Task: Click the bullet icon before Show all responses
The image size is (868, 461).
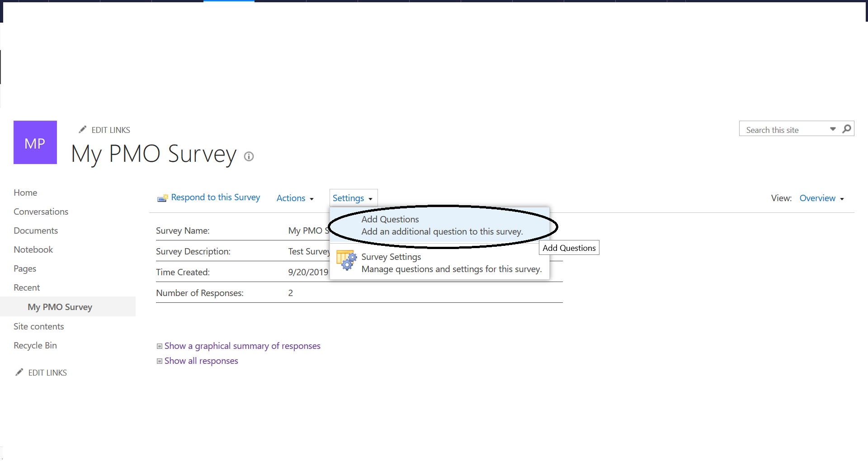Action: [x=159, y=361]
